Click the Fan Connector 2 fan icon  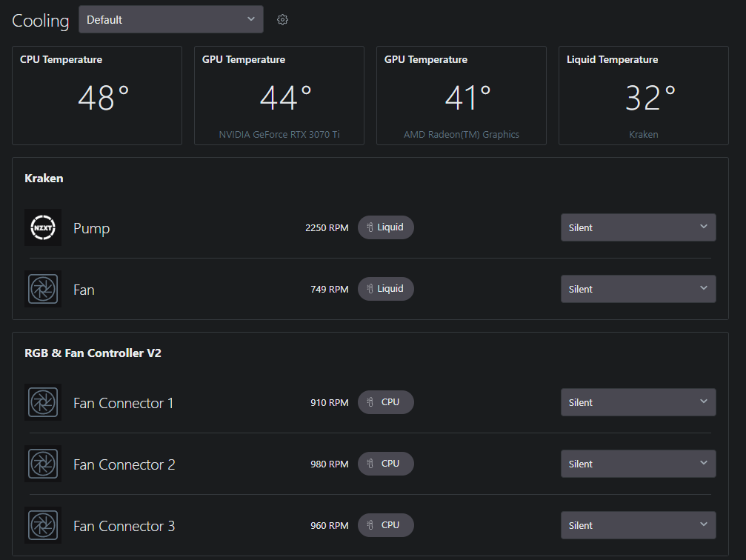[x=43, y=464]
